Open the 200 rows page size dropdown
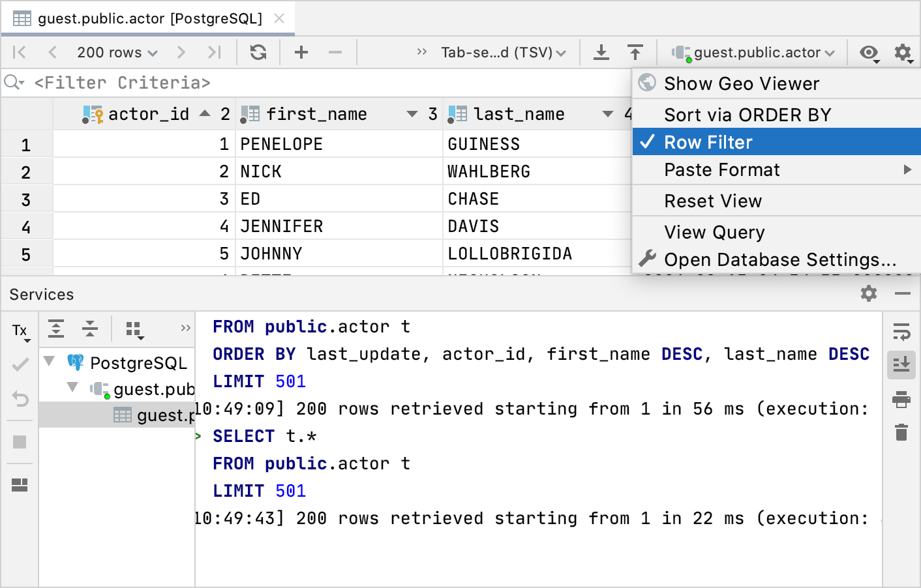 [117, 52]
